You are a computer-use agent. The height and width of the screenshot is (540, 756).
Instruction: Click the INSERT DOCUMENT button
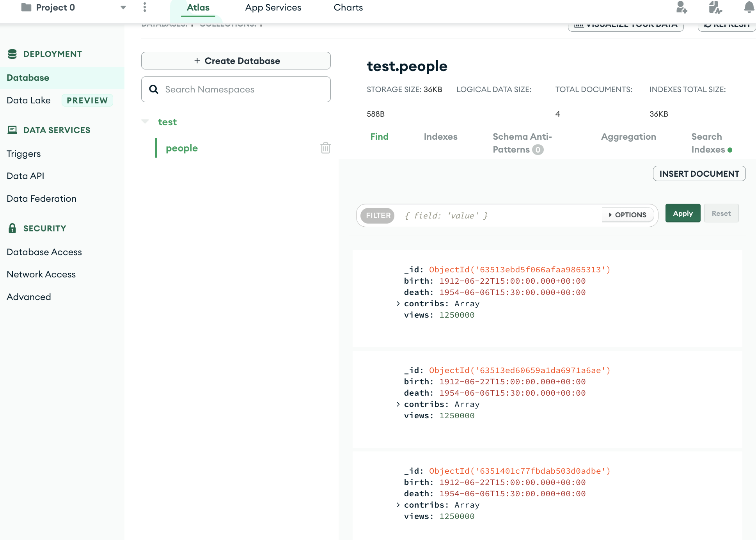pos(699,174)
